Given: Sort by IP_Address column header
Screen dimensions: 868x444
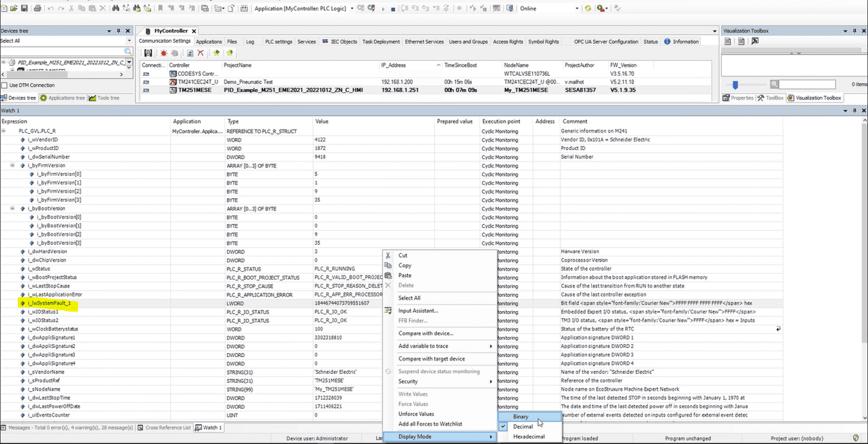Looking at the screenshot, I should tap(410, 65).
